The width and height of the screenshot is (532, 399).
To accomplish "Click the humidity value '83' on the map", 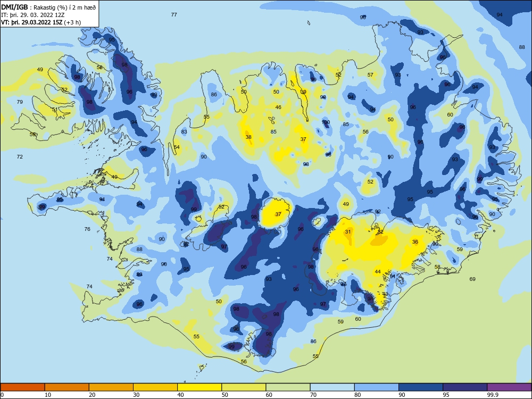I will click(184, 131).
